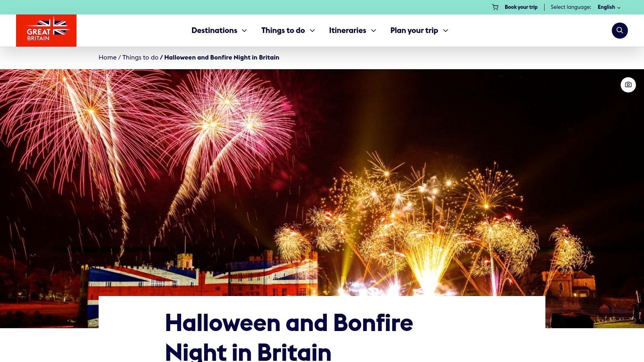Click the Book your trip link

521,7
